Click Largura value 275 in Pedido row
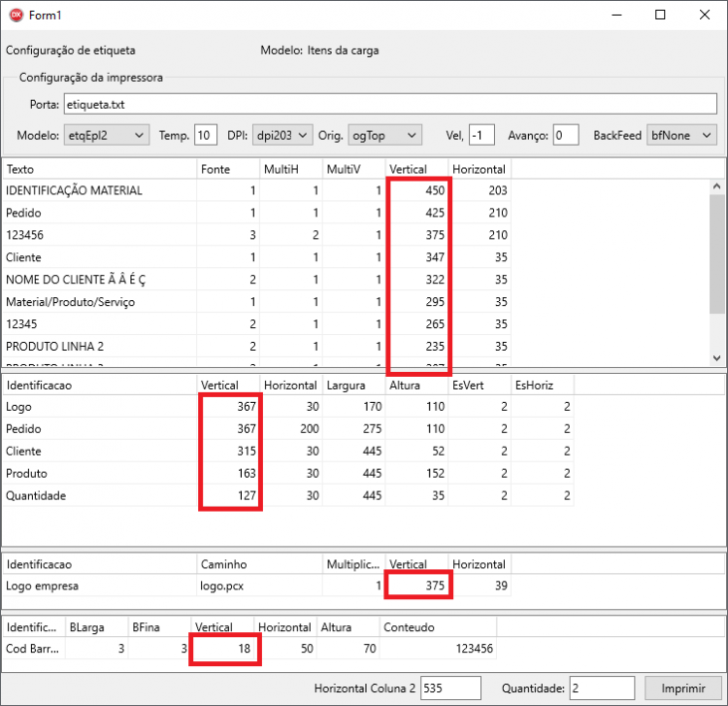 click(353, 429)
